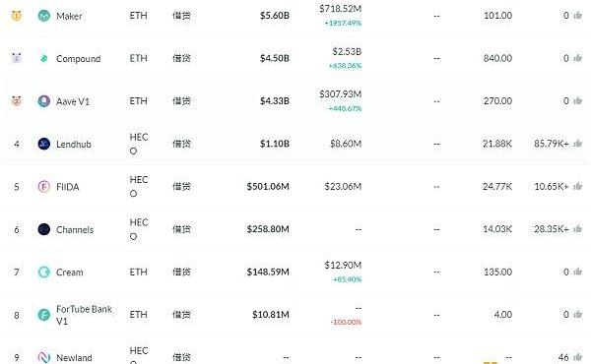The width and height of the screenshot is (591, 364).
Task: Like FilDA with thumbs-up icon
Action: [x=577, y=186]
